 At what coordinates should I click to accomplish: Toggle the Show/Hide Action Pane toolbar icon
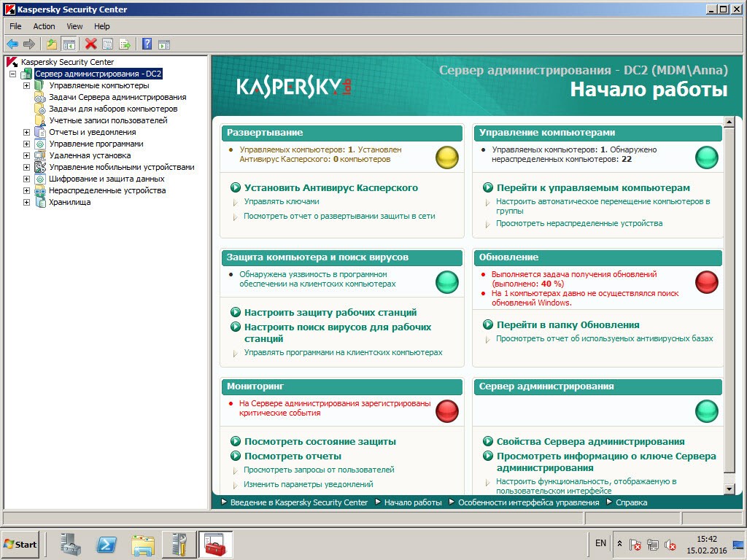tap(164, 44)
